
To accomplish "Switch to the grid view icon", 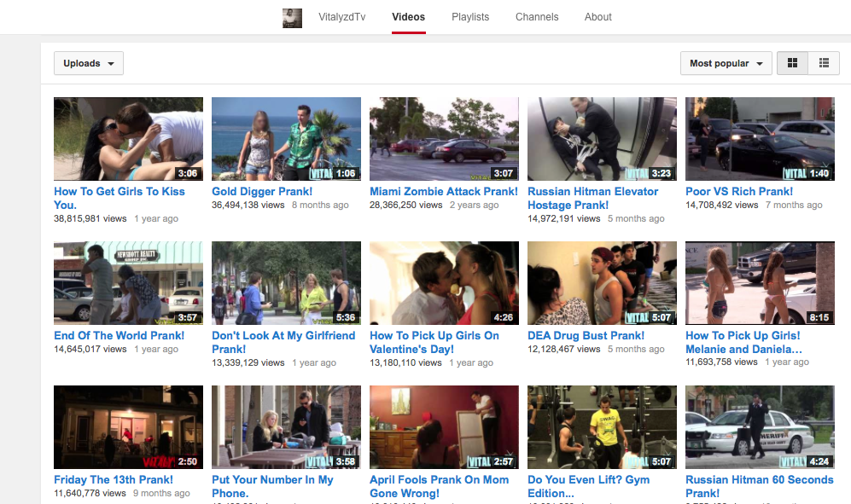I will pyautogui.click(x=792, y=62).
